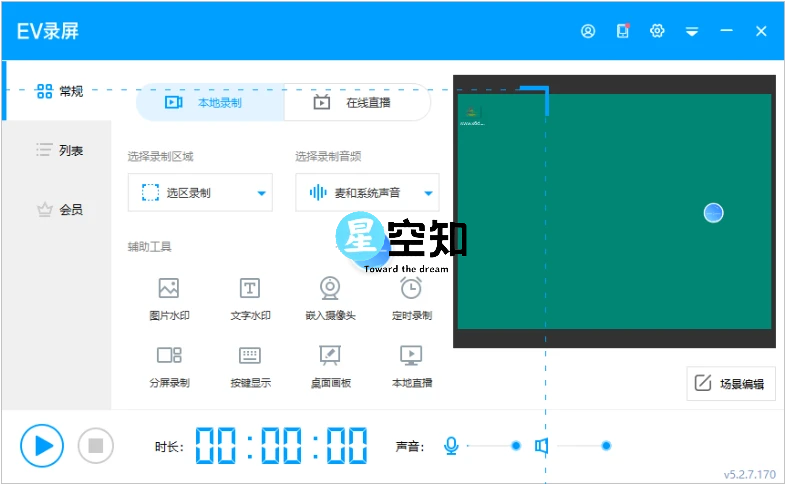The width and height of the screenshot is (785, 484).
Task: Select the 在线直播 mode tab
Action: click(357, 103)
